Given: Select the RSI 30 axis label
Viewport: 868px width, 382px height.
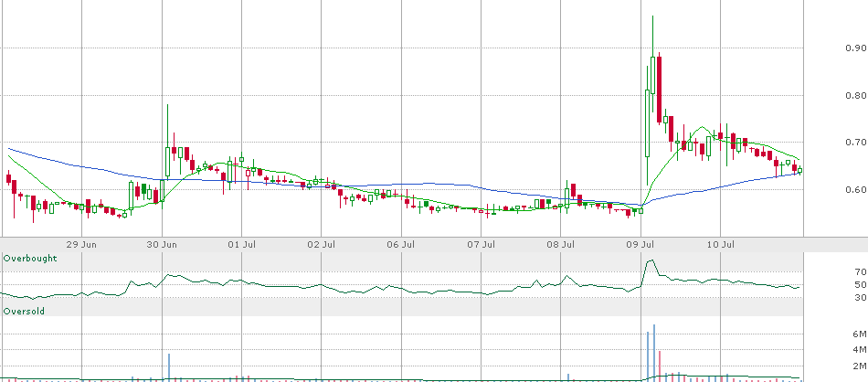Looking at the screenshot, I should click(x=861, y=297).
